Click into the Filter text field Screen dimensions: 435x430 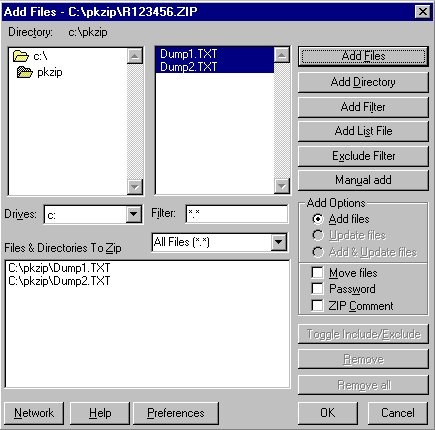point(237,214)
